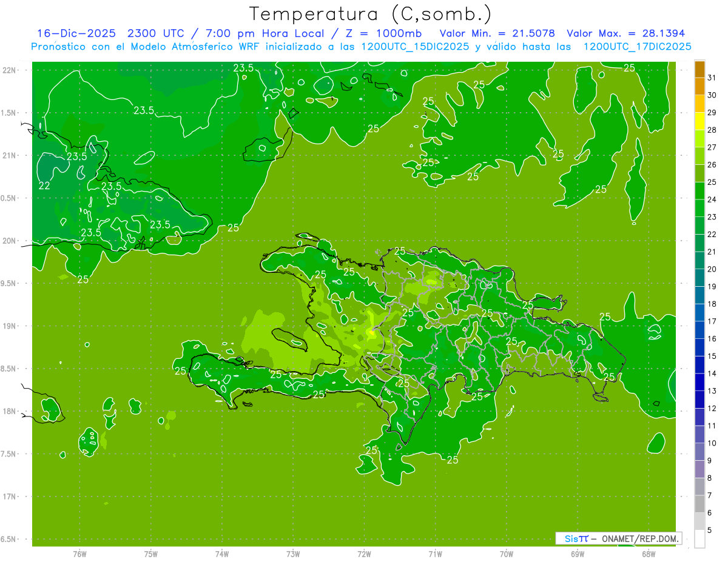
Task: Select valid-until time "1200UTC_17DIC2025"
Action: [x=637, y=47]
